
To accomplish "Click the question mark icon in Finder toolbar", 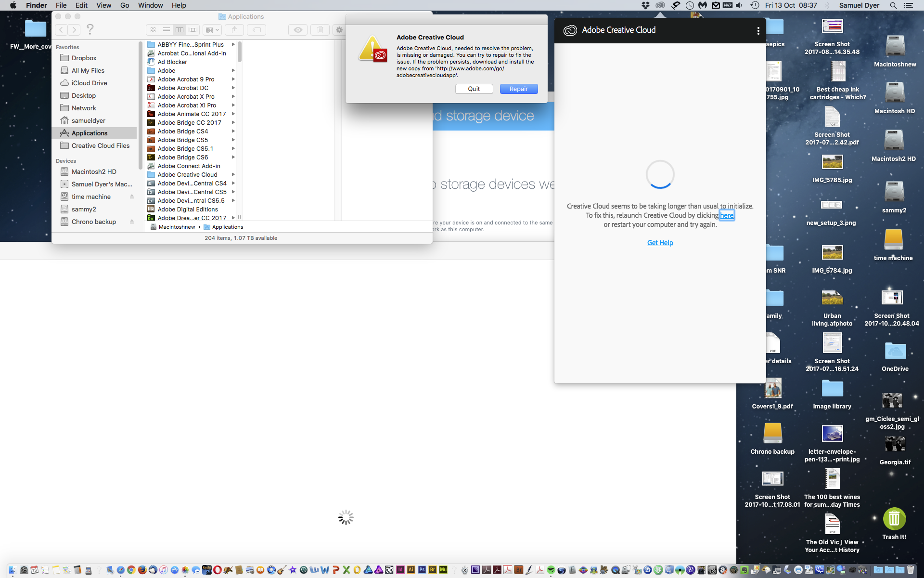I will pos(90,29).
